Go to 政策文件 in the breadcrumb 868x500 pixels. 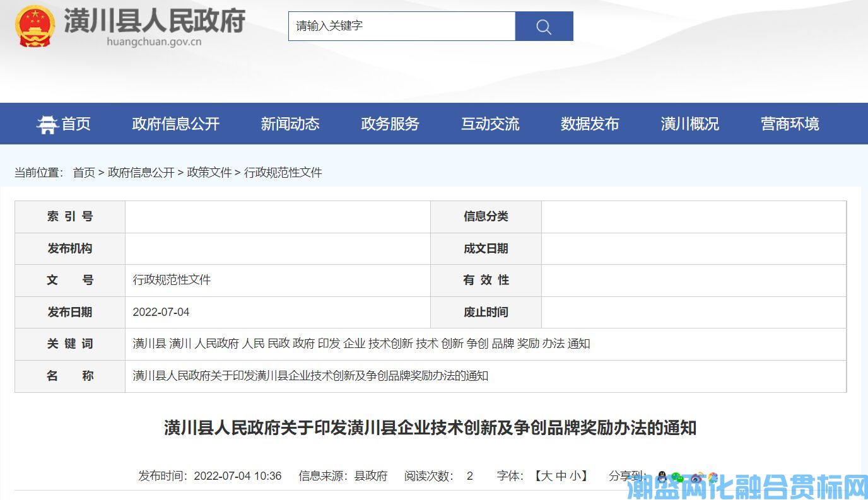(209, 172)
